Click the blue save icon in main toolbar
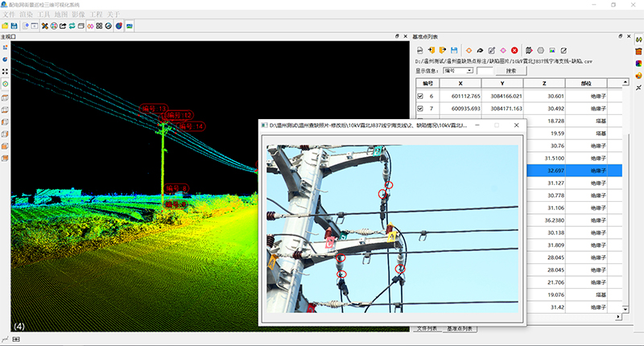Viewport: 644px width, 346px height. pyautogui.click(x=14, y=26)
